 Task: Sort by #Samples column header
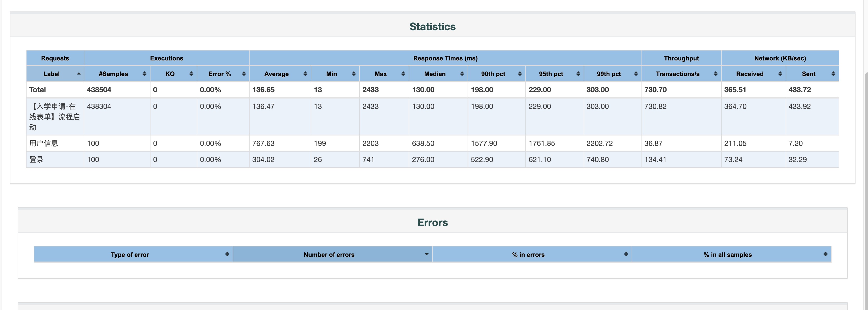117,74
